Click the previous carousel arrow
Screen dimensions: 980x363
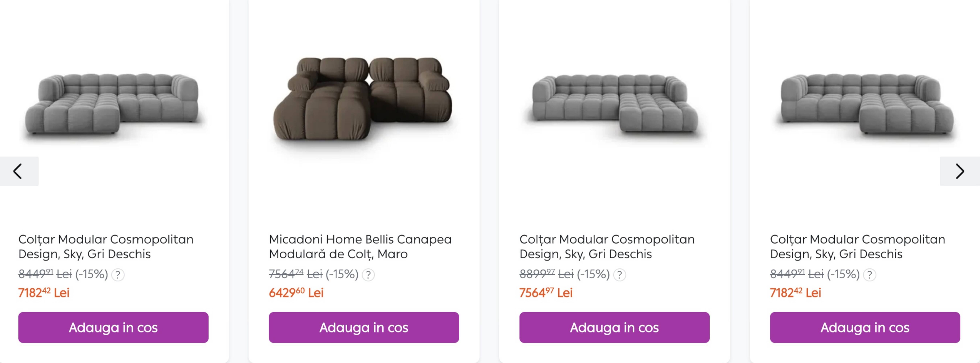click(x=18, y=171)
